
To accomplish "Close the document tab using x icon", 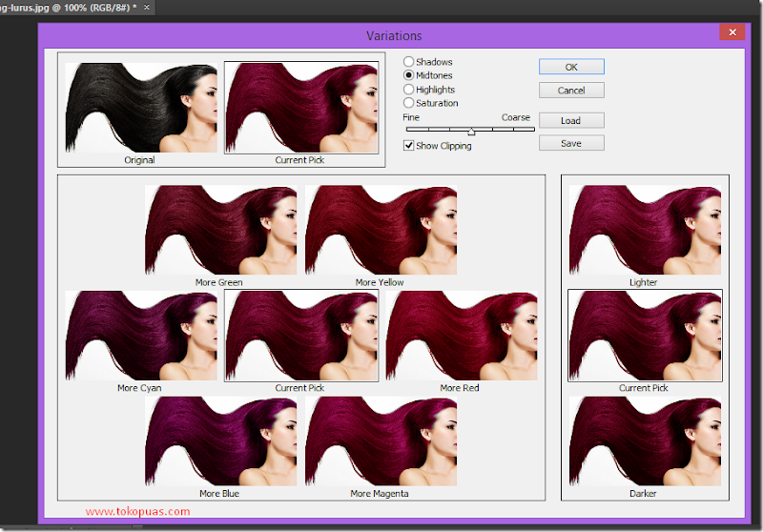I will 147,8.
